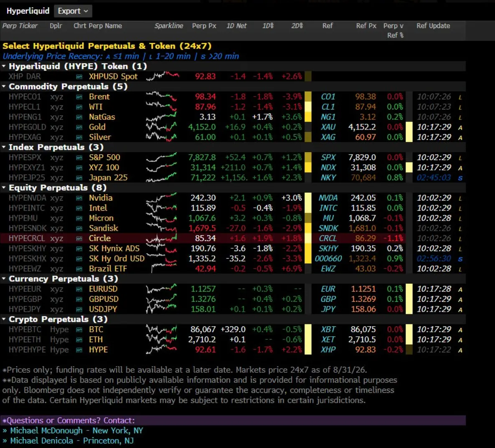Screen dimensions: 495x448
Task: Sort by Perp Px column header
Action: 204,26
